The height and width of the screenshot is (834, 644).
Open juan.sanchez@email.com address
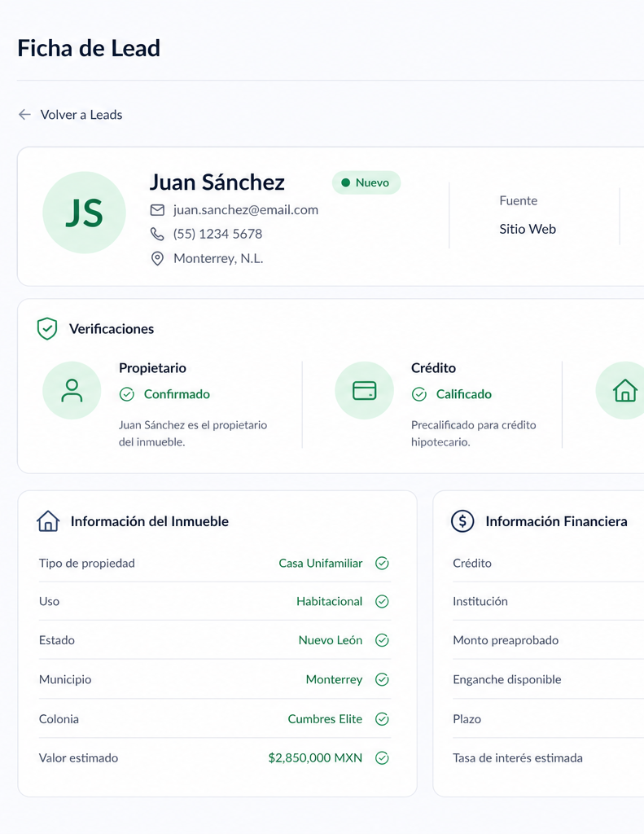pyautogui.click(x=246, y=210)
